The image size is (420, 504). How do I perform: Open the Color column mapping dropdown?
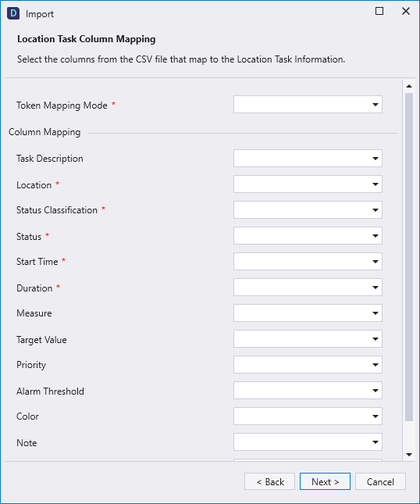(308, 416)
